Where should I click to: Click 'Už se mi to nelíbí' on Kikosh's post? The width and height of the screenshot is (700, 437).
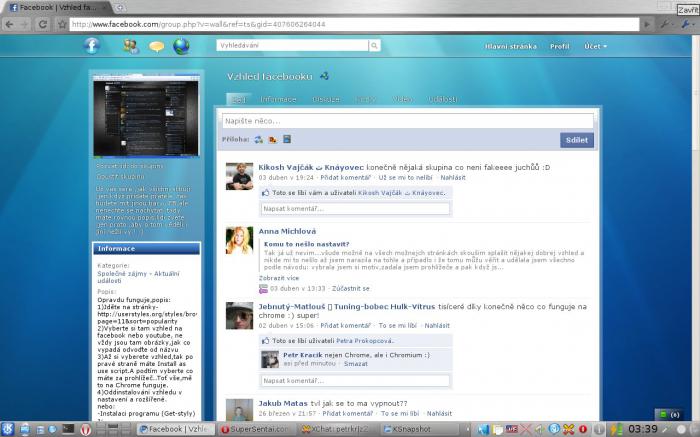pos(405,177)
